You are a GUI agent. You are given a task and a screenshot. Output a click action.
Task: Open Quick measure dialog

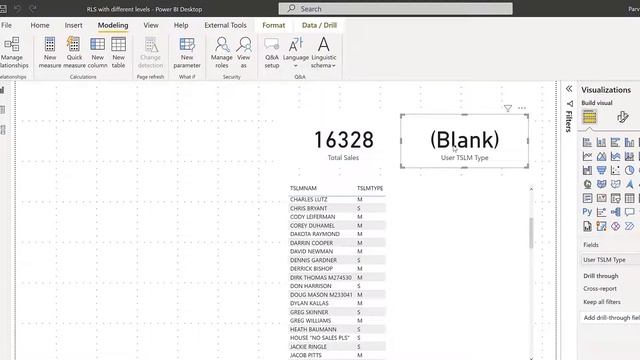click(74, 52)
